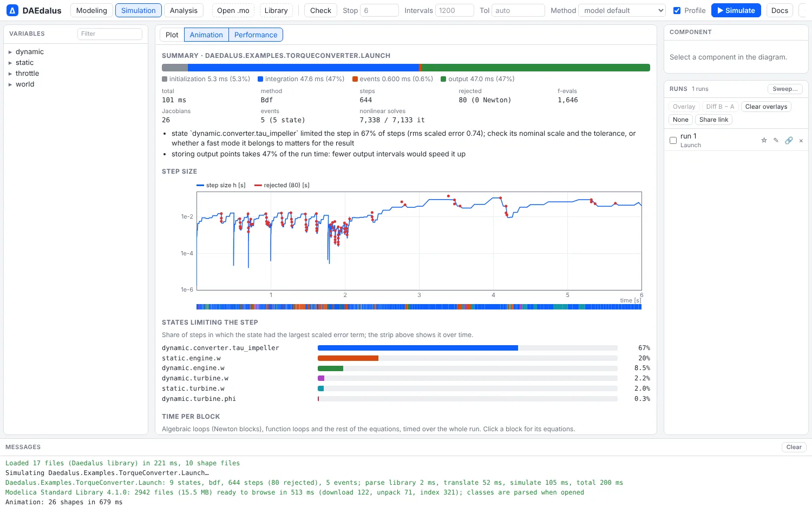Click the static.engine.w state row

pyautogui.click(x=406, y=358)
